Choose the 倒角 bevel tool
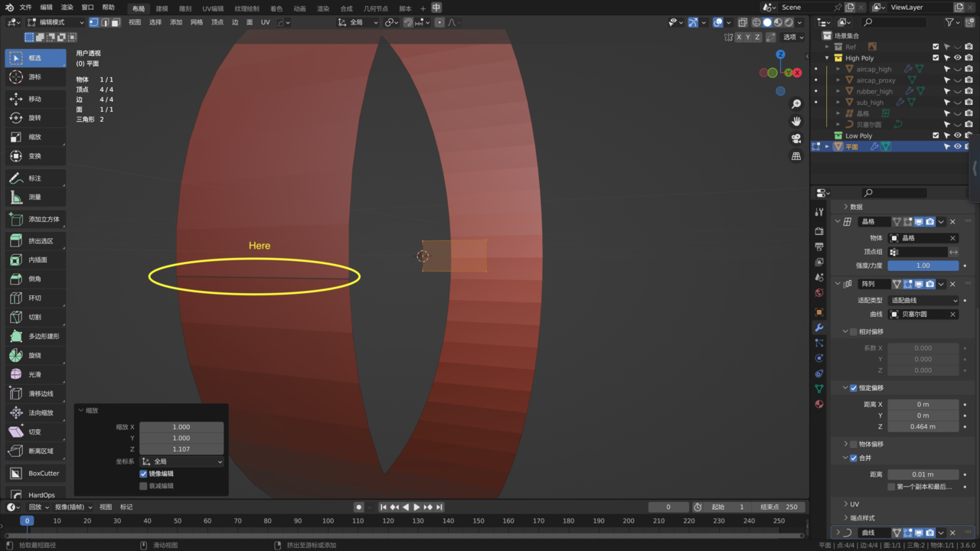980x551 pixels. 35,279
